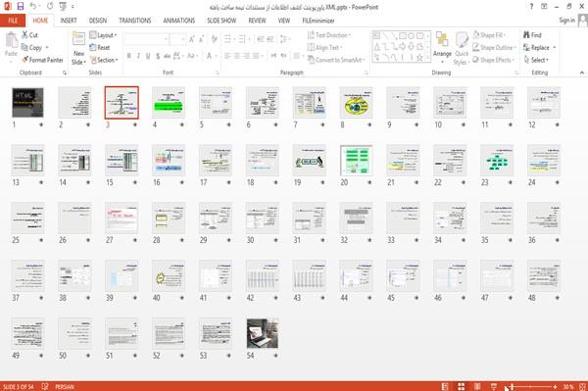
Task: Click the Save icon in quick access toolbar
Action: 20,7
